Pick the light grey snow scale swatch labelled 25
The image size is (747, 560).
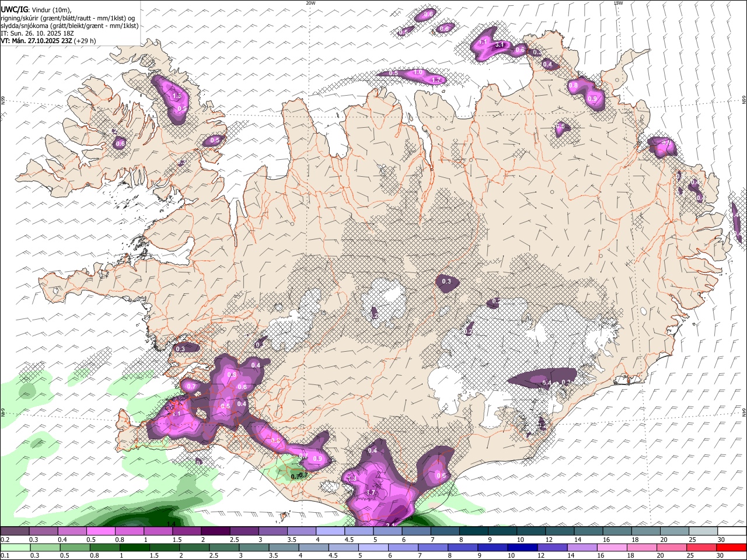pos(703,531)
